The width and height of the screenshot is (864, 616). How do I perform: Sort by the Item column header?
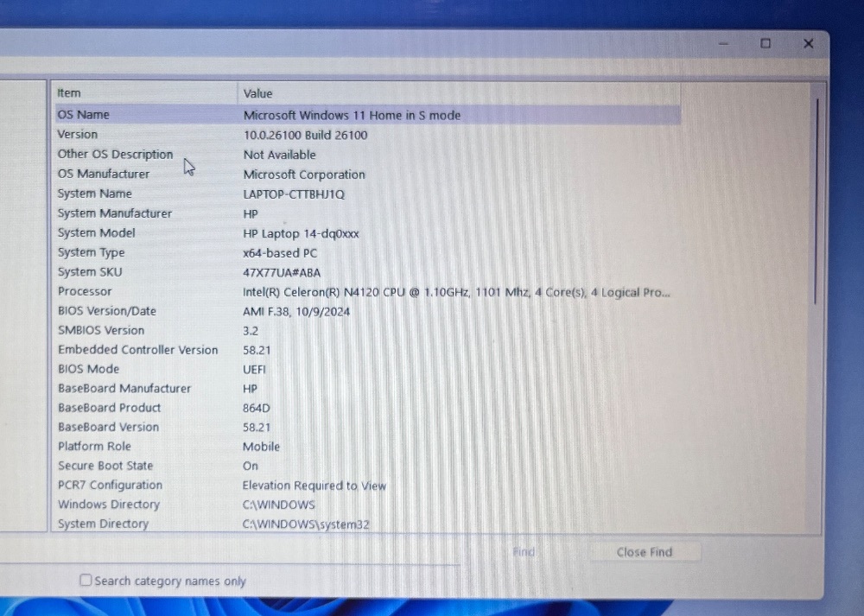(x=69, y=93)
